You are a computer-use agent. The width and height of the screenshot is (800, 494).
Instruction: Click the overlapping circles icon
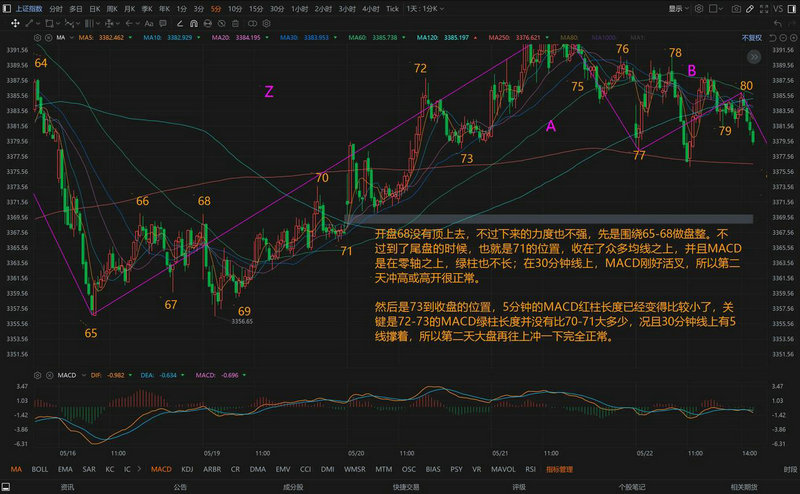point(253,23)
